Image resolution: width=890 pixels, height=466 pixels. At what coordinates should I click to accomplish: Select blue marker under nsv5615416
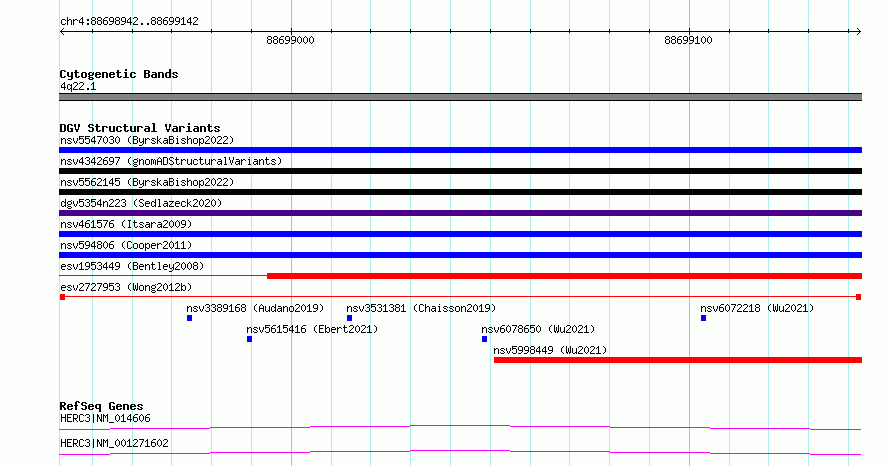tap(249, 339)
